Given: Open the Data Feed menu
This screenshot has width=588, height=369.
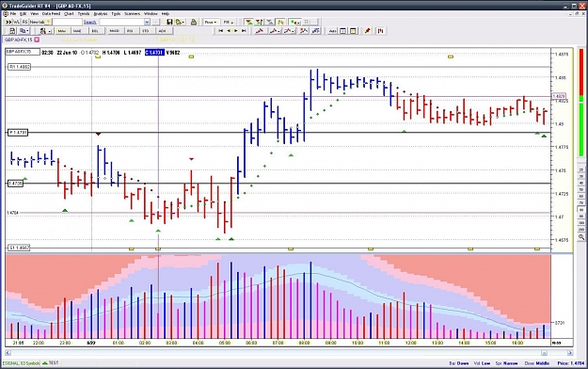Looking at the screenshot, I should [51, 13].
